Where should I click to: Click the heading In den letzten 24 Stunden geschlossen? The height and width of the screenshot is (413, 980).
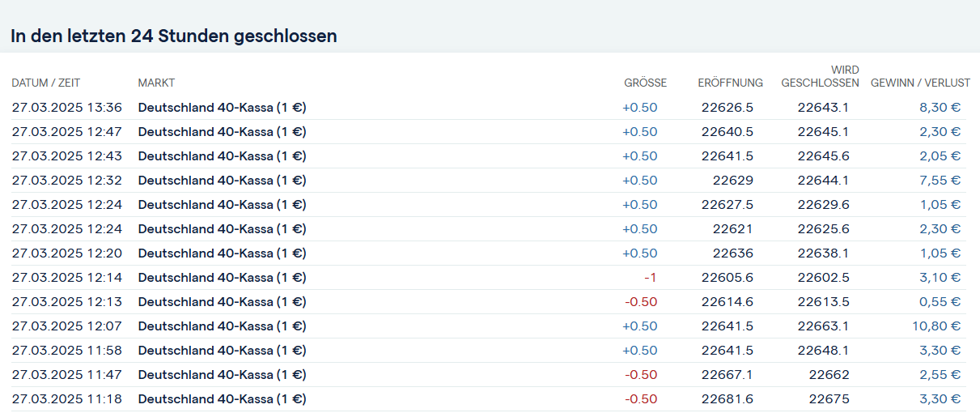click(174, 36)
